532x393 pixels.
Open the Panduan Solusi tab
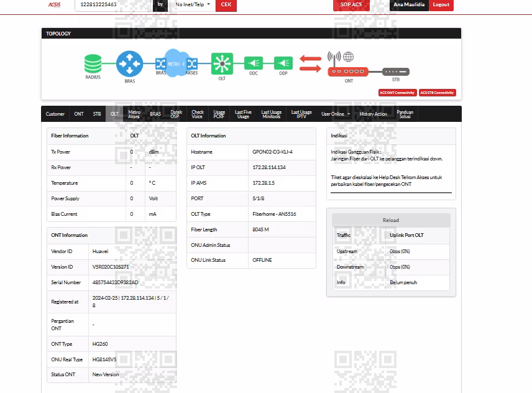pos(405,114)
